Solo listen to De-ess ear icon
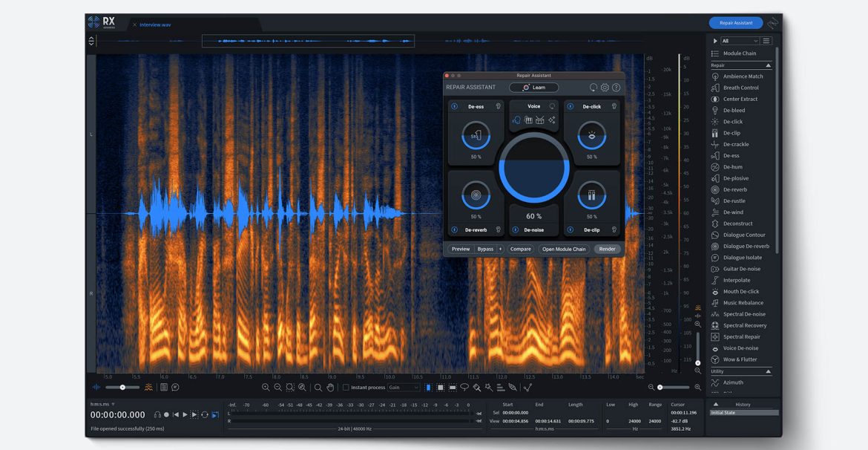 [x=499, y=106]
